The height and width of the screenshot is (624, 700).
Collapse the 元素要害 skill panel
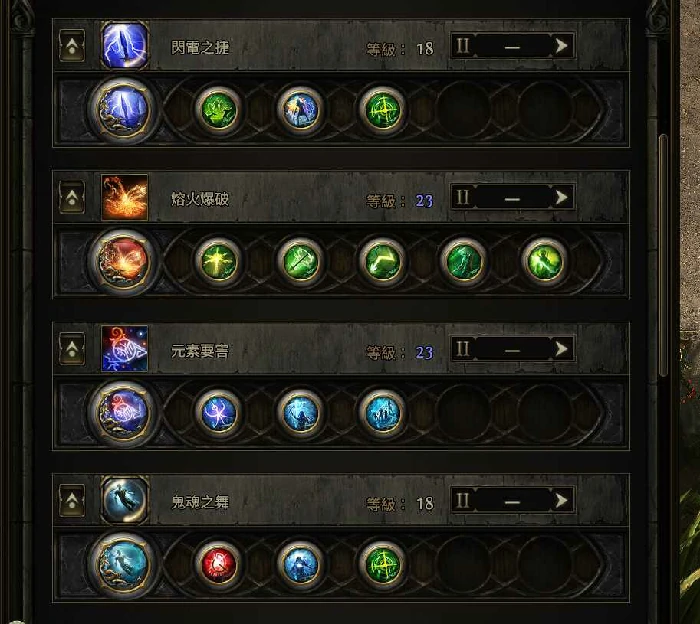point(72,349)
